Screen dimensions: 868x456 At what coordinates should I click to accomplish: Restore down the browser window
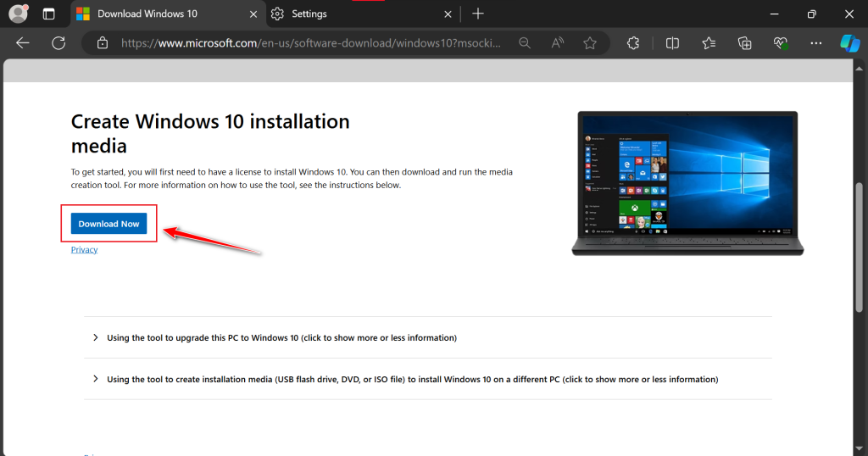pyautogui.click(x=811, y=14)
